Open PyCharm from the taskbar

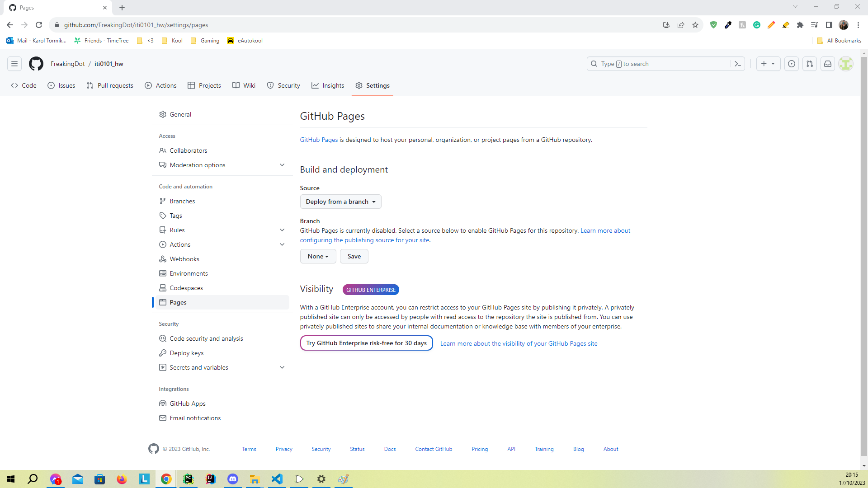189,479
